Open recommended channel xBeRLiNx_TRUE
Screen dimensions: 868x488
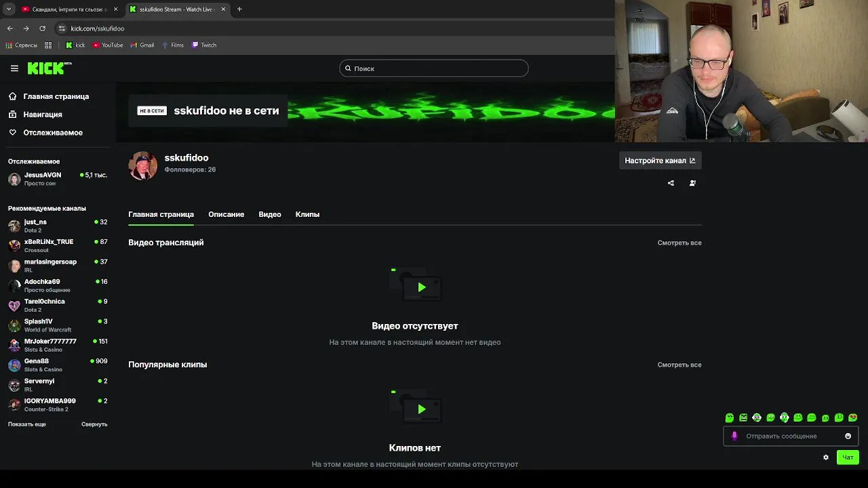58,245
